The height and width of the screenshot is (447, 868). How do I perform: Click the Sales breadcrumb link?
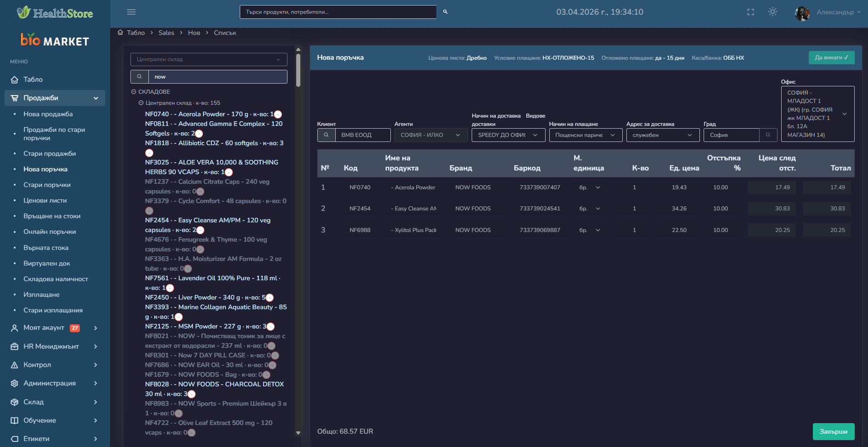tap(166, 33)
